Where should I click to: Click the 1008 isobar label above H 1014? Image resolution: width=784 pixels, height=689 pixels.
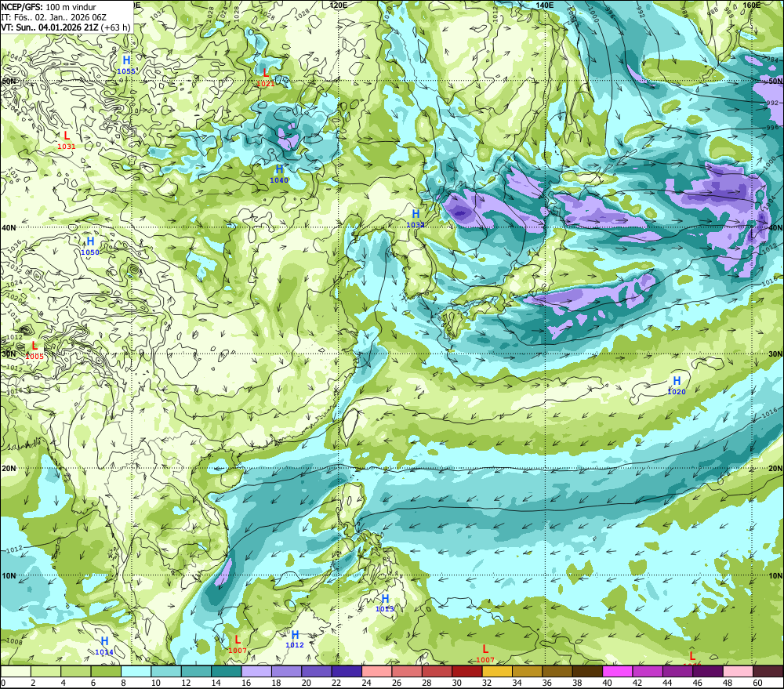coord(13,641)
